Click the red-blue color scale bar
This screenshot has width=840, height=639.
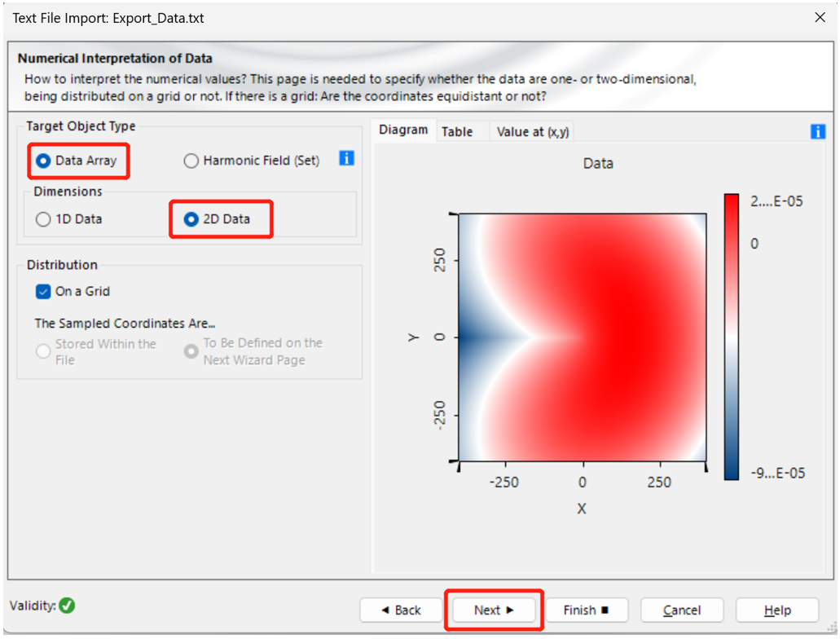[x=731, y=336]
